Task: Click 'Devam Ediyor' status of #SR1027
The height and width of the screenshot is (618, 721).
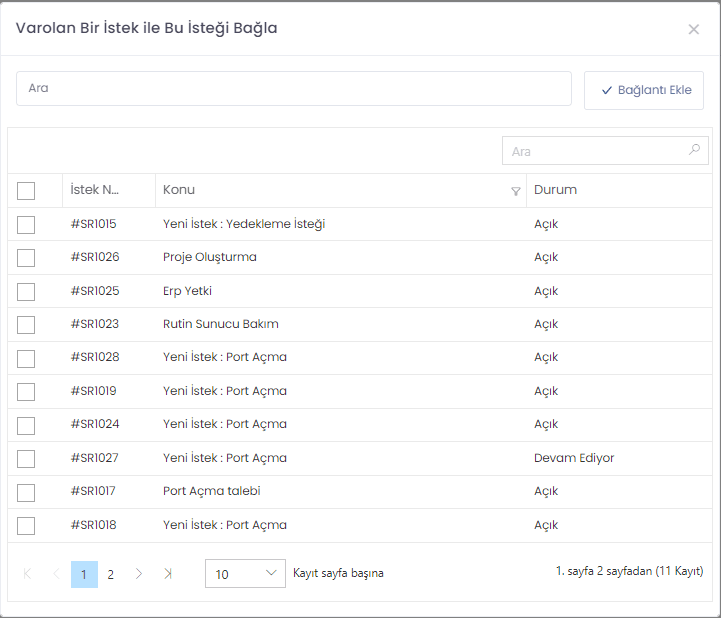Action: (574, 458)
